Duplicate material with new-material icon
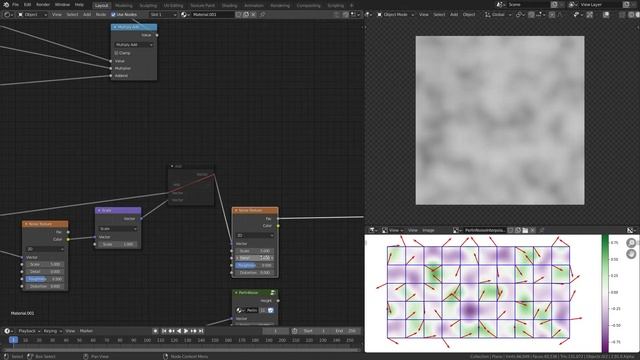This screenshot has height=360, width=640. [x=246, y=15]
